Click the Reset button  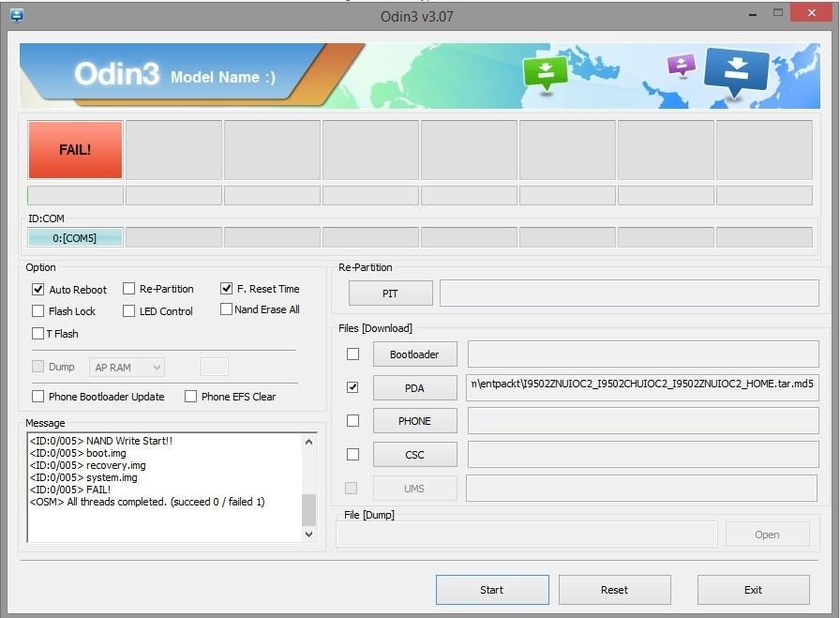614,590
